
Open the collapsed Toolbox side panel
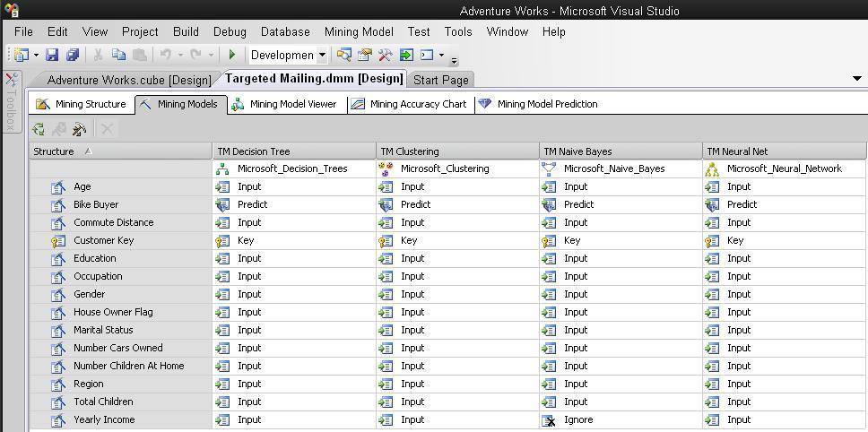(11, 101)
